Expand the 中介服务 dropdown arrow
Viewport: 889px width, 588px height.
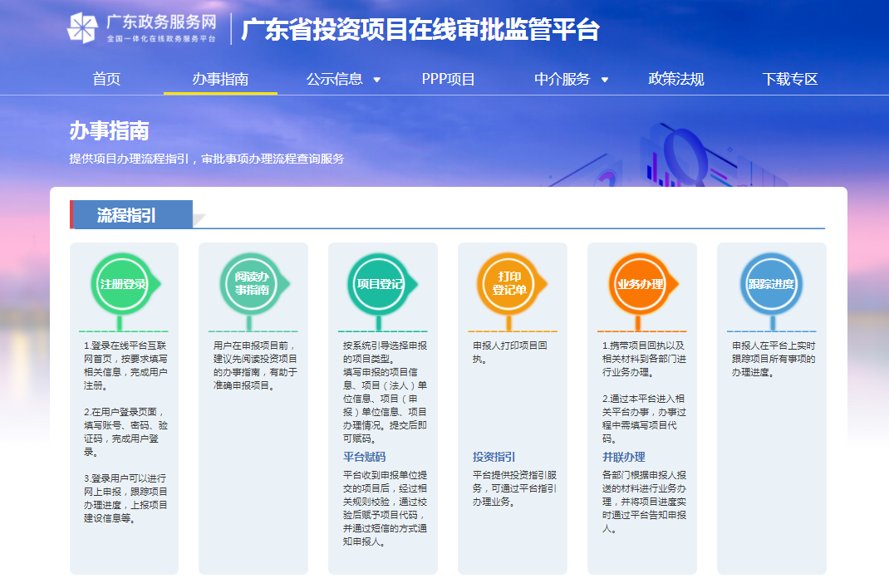[605, 80]
